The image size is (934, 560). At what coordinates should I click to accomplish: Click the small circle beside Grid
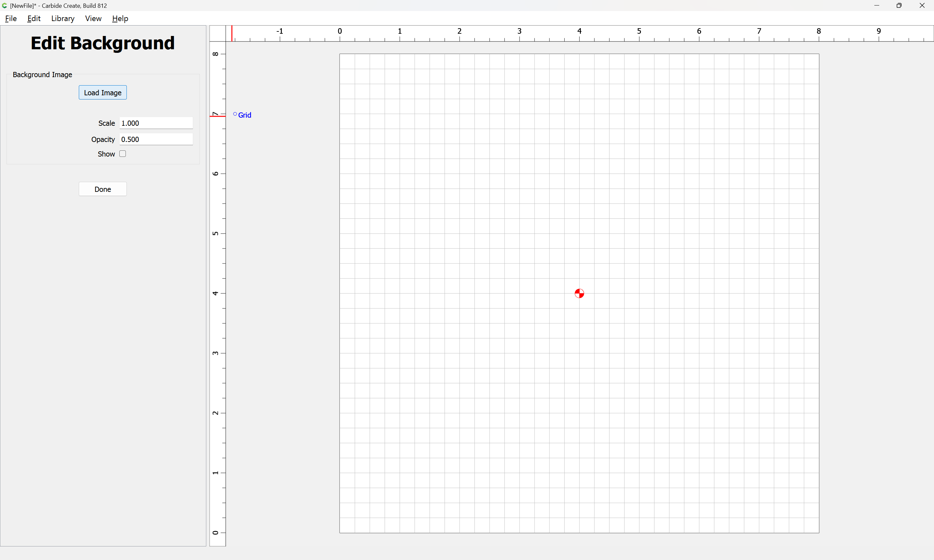(x=235, y=114)
